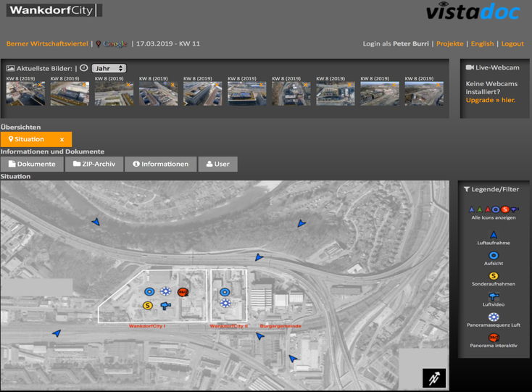Click the date 17.03.2019 - KW 11
532x392 pixels.
[x=168, y=43]
